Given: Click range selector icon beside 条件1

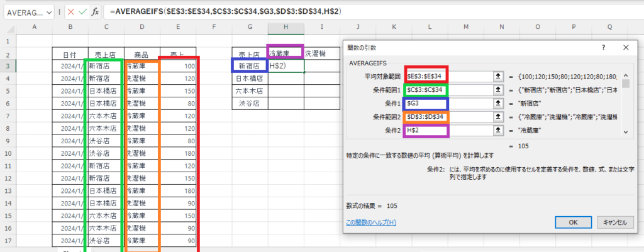Looking at the screenshot, I should coord(498,104).
